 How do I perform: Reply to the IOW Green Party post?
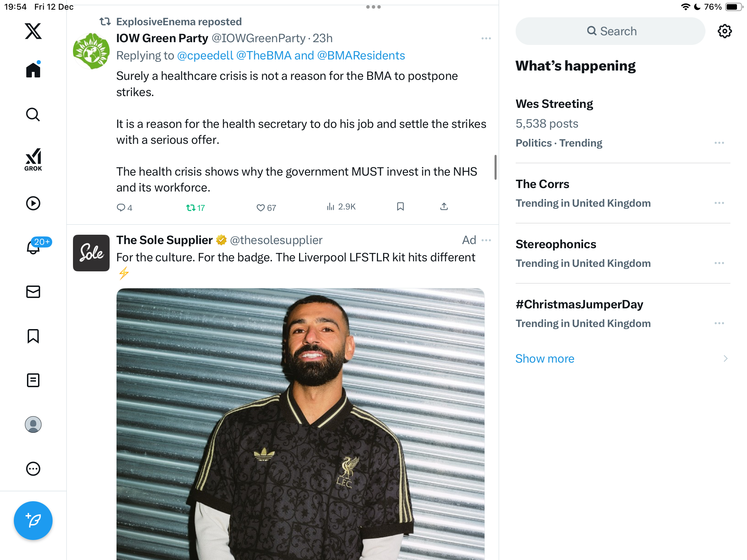(x=121, y=207)
